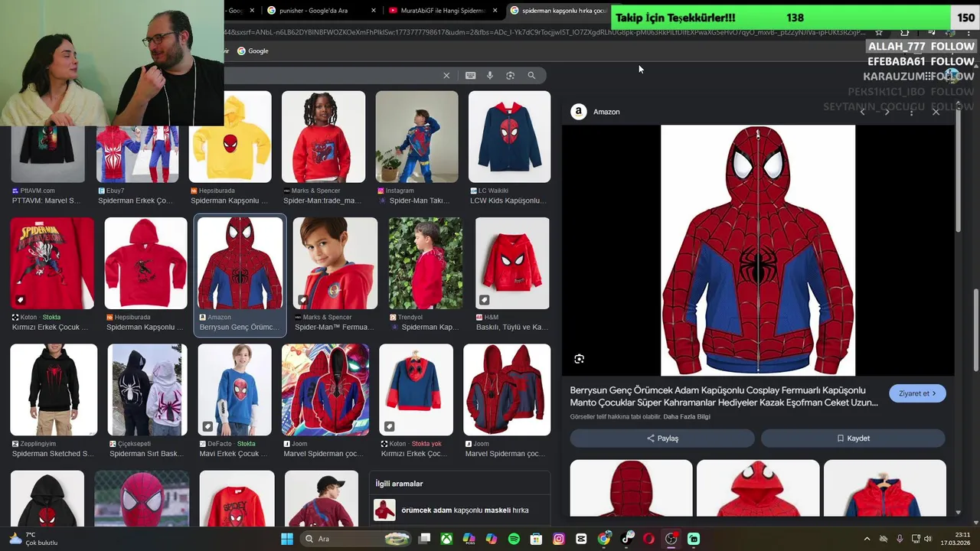Go to next image in preview panel
Image resolution: width=980 pixels, height=551 pixels.
tap(887, 112)
